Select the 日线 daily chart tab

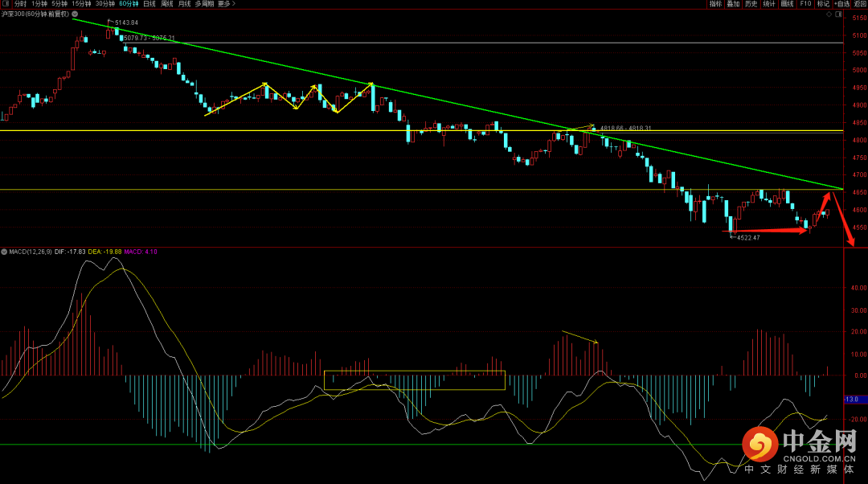(x=149, y=4)
